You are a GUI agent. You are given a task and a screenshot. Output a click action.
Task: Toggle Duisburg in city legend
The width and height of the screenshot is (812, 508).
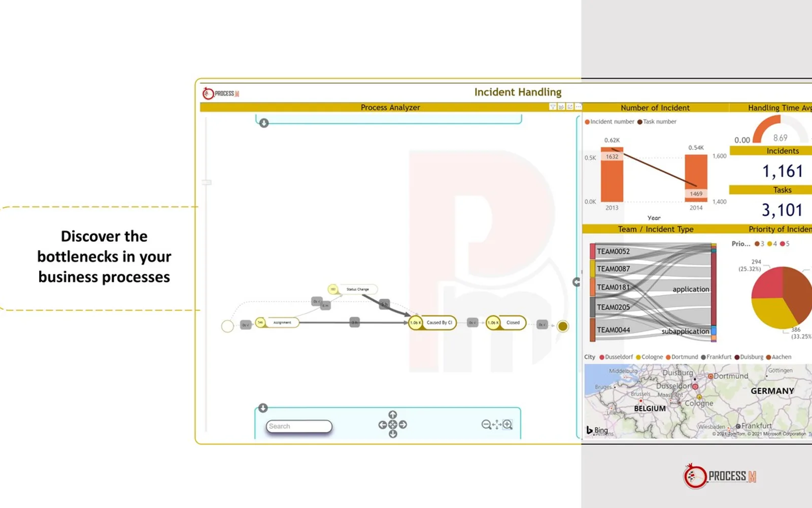click(x=749, y=357)
